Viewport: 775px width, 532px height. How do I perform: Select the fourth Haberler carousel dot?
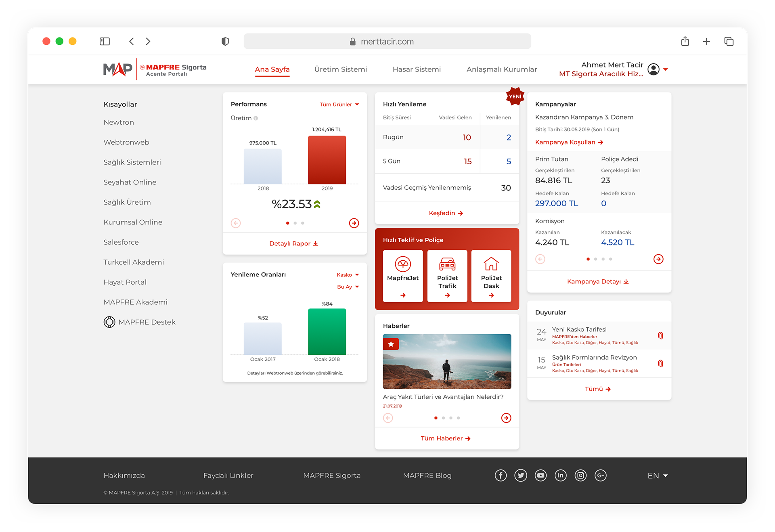tap(459, 418)
